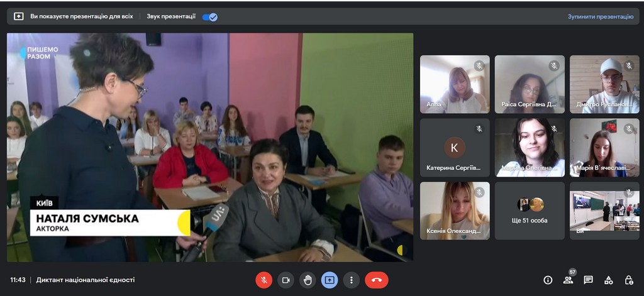This screenshot has height=296, width=644.
Task: Open the three-dot more options menu
Action: [352, 280]
